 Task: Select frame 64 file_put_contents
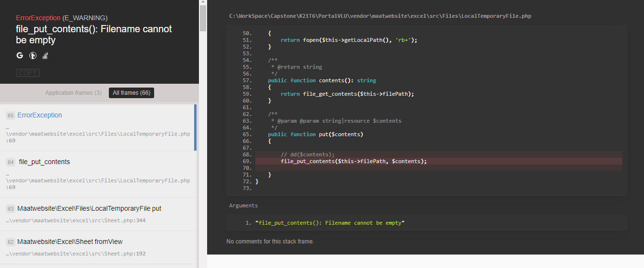pos(98,174)
